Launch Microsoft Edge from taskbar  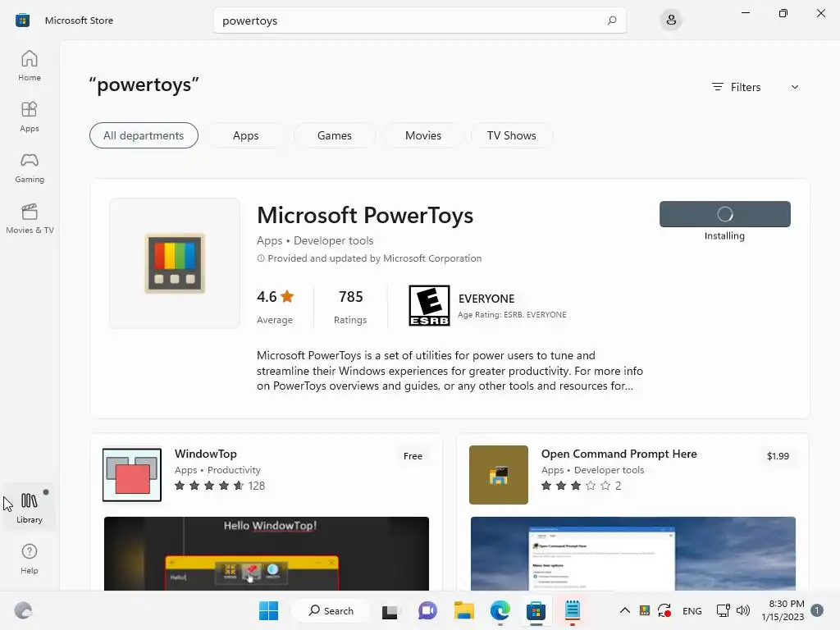pyautogui.click(x=500, y=610)
